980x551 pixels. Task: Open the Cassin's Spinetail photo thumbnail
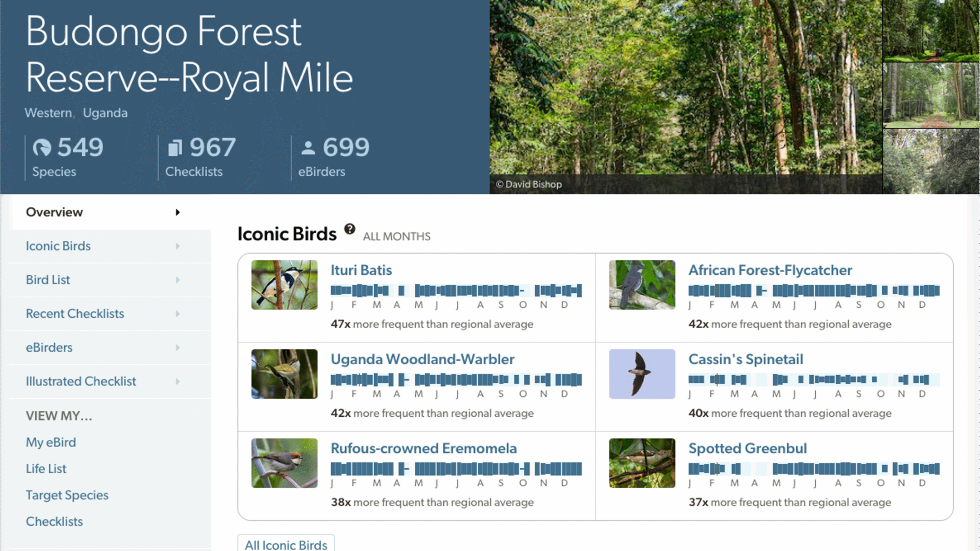coord(642,374)
